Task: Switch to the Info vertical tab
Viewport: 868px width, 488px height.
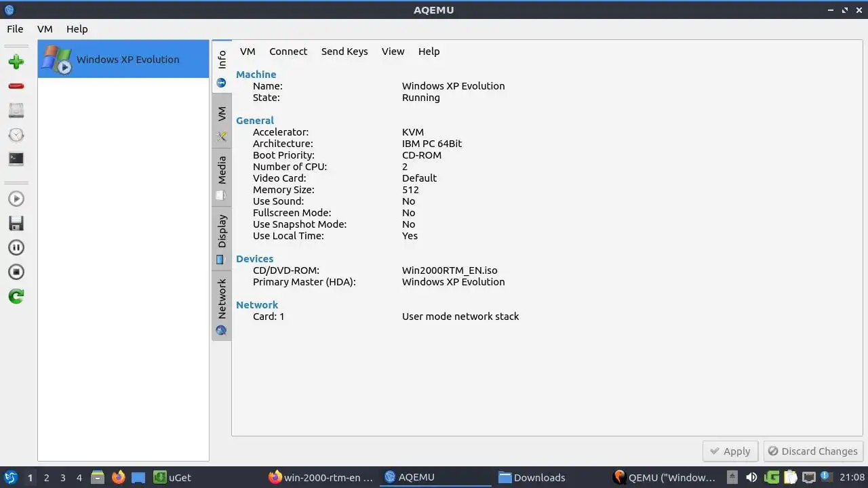Action: [222, 66]
